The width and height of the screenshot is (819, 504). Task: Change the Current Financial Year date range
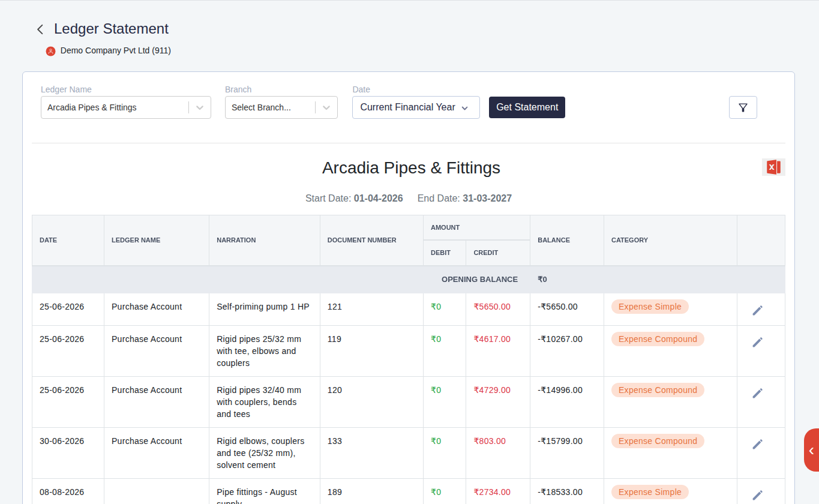click(x=416, y=107)
